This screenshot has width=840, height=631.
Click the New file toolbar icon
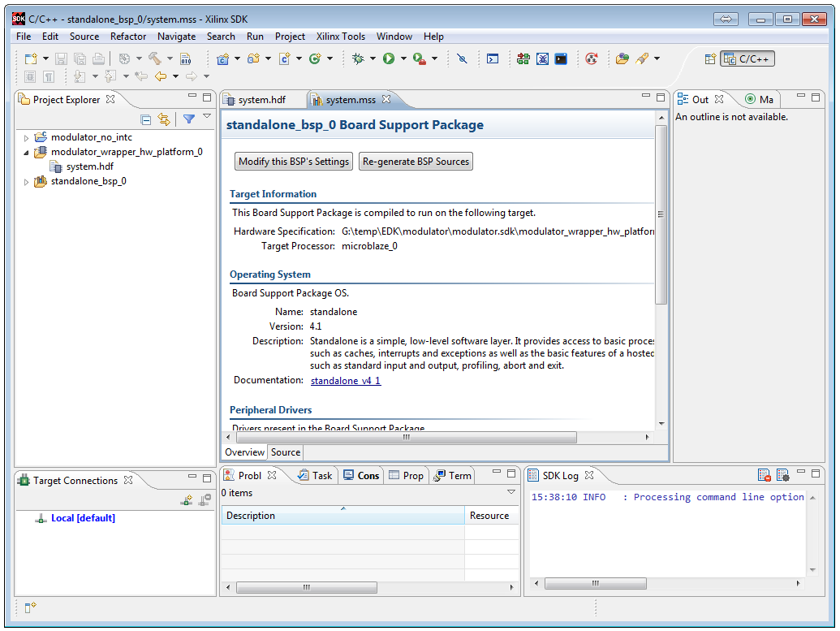tap(31, 59)
